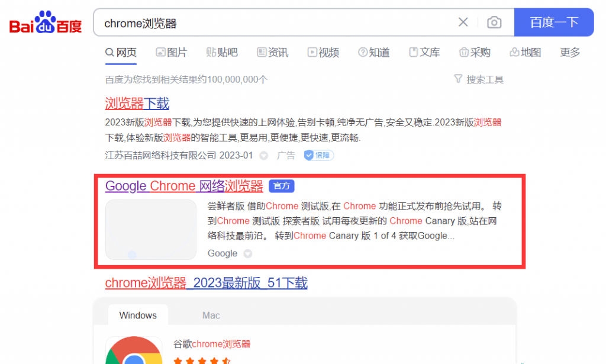Viewport: 606px width, 364px height.
Task: Go to the 知道 tab
Action: [x=374, y=53]
